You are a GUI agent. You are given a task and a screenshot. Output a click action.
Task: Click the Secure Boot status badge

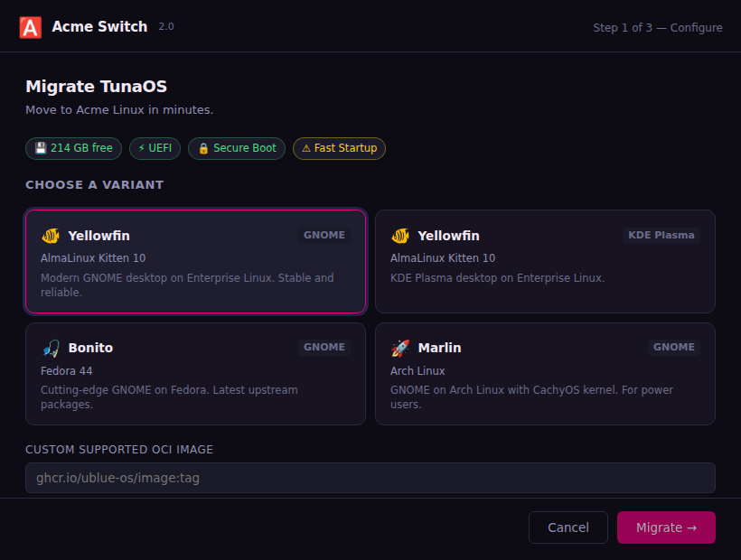click(x=237, y=148)
